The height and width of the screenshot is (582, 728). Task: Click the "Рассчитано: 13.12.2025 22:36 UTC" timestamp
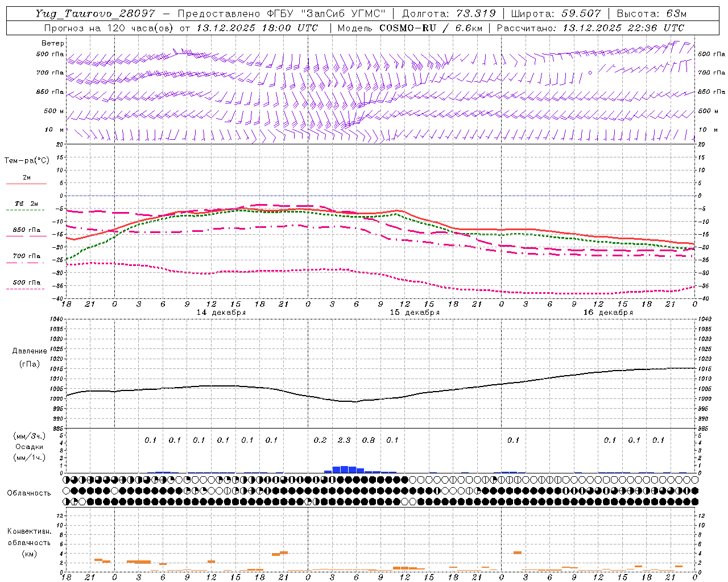[590, 28]
